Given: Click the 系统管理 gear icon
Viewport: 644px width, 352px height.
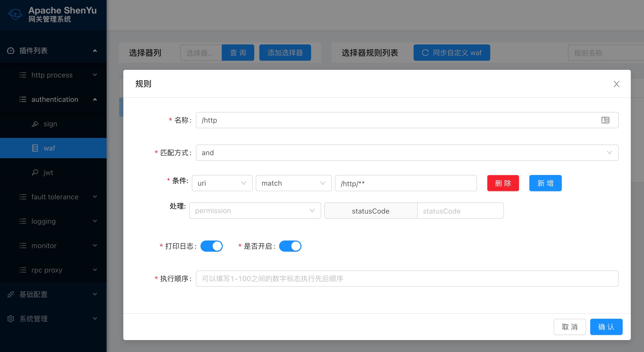Looking at the screenshot, I should (x=11, y=319).
